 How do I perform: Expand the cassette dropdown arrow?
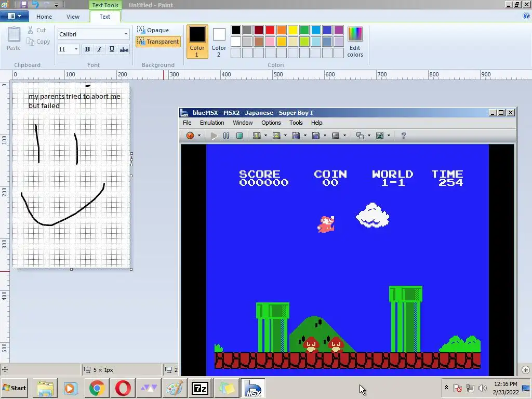345,136
